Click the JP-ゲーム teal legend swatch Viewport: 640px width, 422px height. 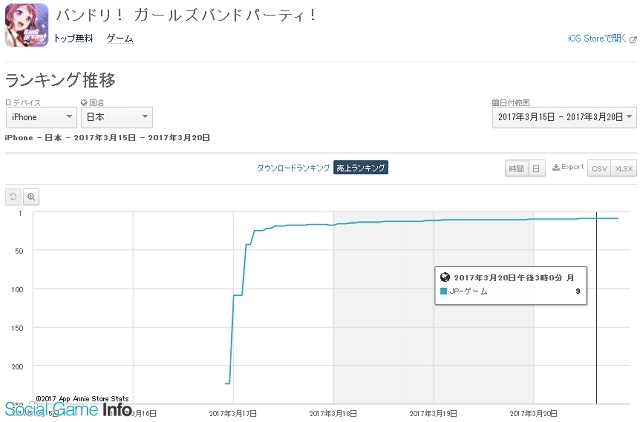444,291
